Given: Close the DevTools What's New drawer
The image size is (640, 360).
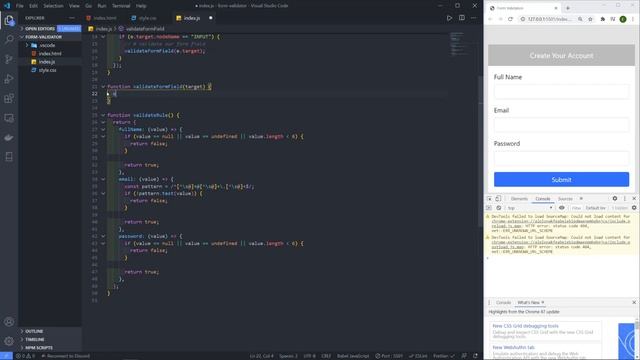Looking at the screenshot, I should pyautogui.click(x=634, y=302).
